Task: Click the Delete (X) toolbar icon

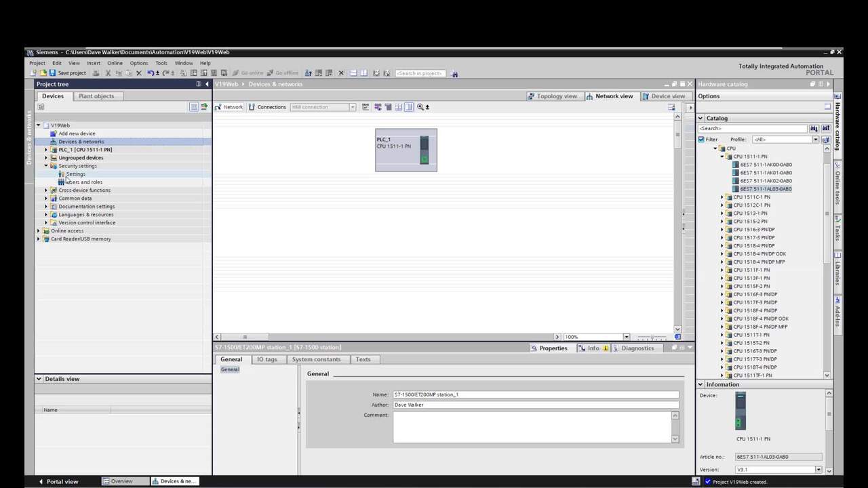Action: pos(139,73)
